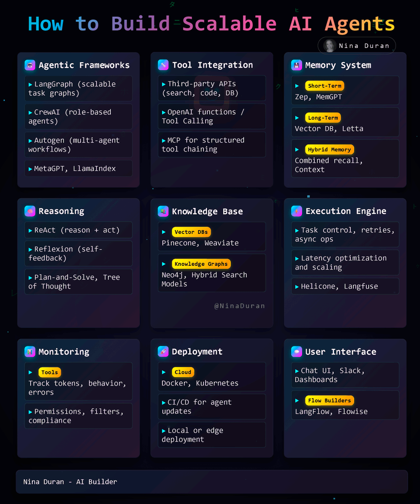Click the User Interface heading
The width and height of the screenshot is (420, 504).
click(341, 352)
